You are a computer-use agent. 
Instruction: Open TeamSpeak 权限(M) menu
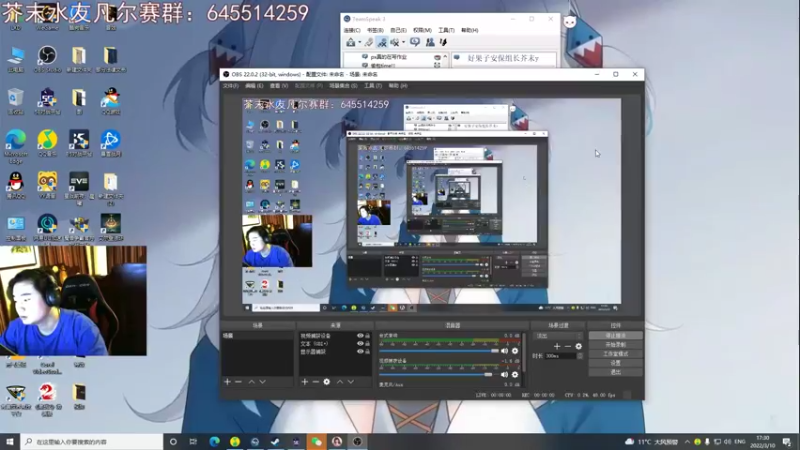pyautogui.click(x=422, y=31)
